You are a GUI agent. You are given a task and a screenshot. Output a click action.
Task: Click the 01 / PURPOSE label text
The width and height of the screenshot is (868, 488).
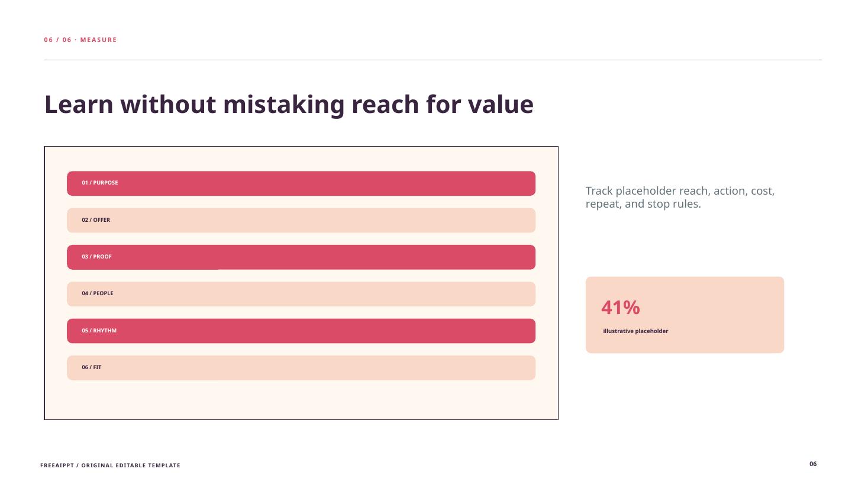click(100, 183)
